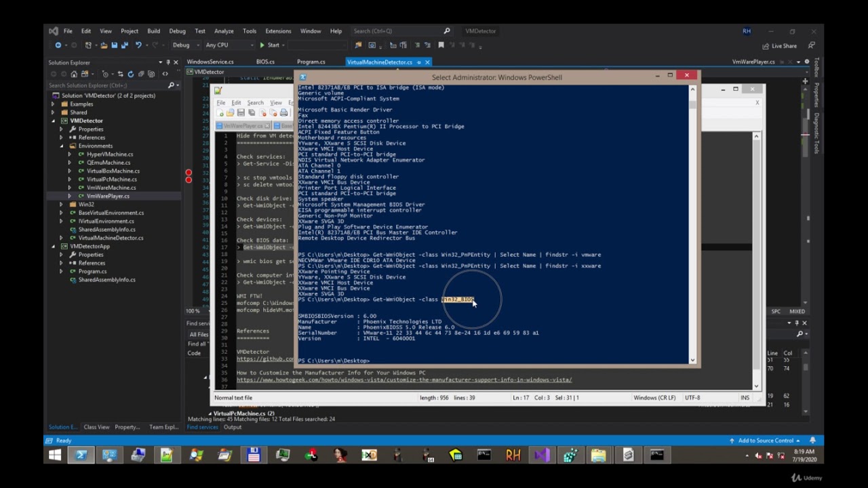
Task: Switch to the Program.cs editor tab
Action: click(311, 62)
